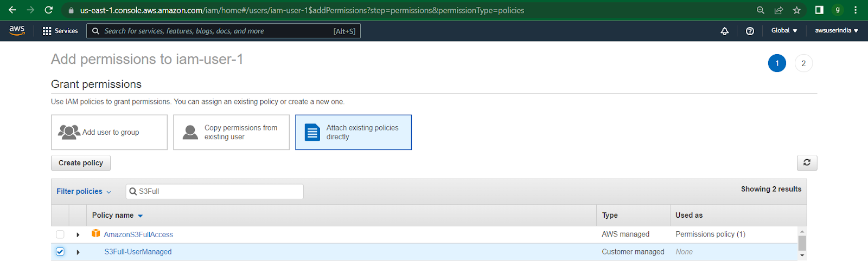Viewport: 868px width, 261px height.
Task: Click the share page icon in address bar
Action: (x=778, y=10)
